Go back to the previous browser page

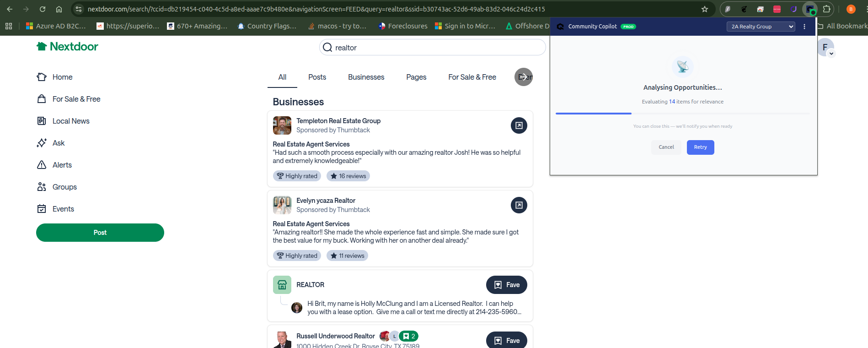tap(10, 9)
